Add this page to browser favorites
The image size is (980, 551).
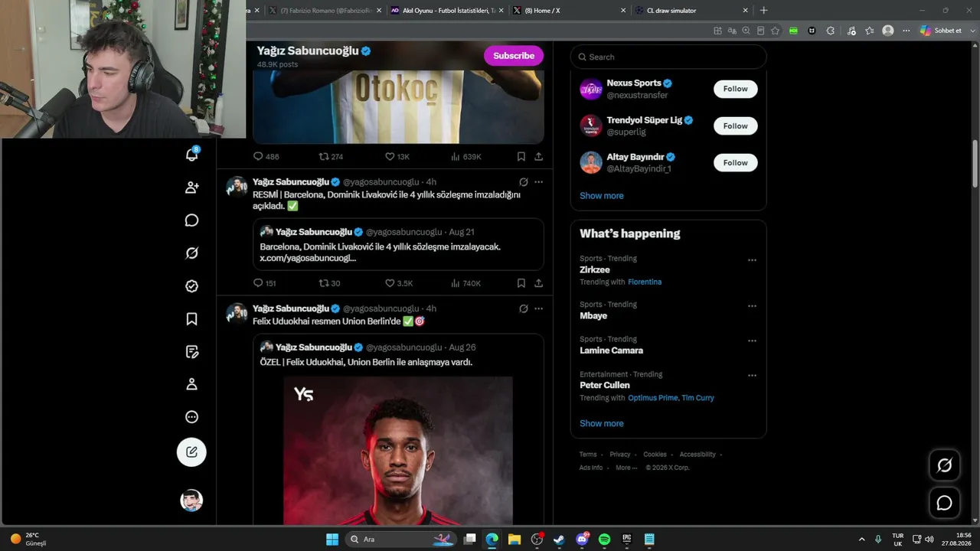tap(775, 31)
